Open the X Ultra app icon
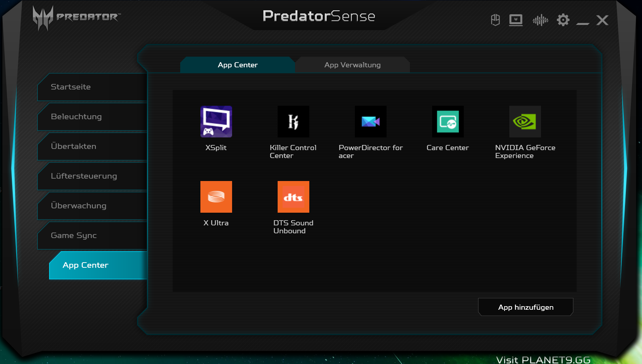The image size is (642, 364). 216,197
